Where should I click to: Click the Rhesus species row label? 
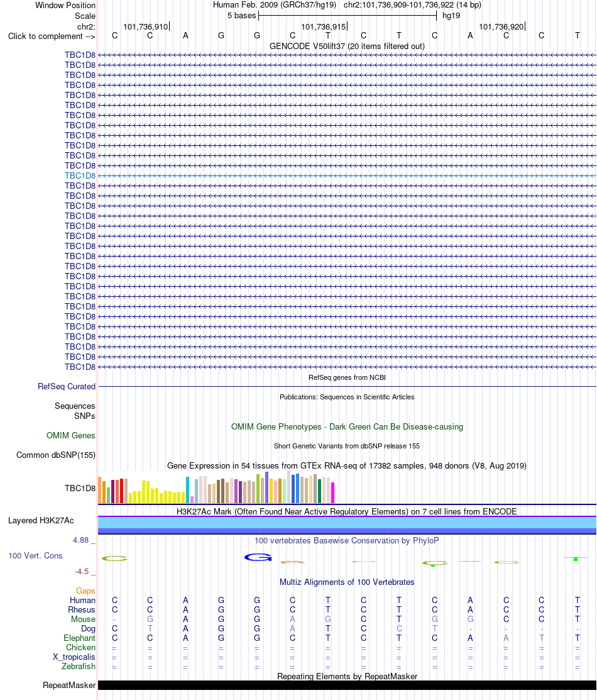(x=82, y=610)
